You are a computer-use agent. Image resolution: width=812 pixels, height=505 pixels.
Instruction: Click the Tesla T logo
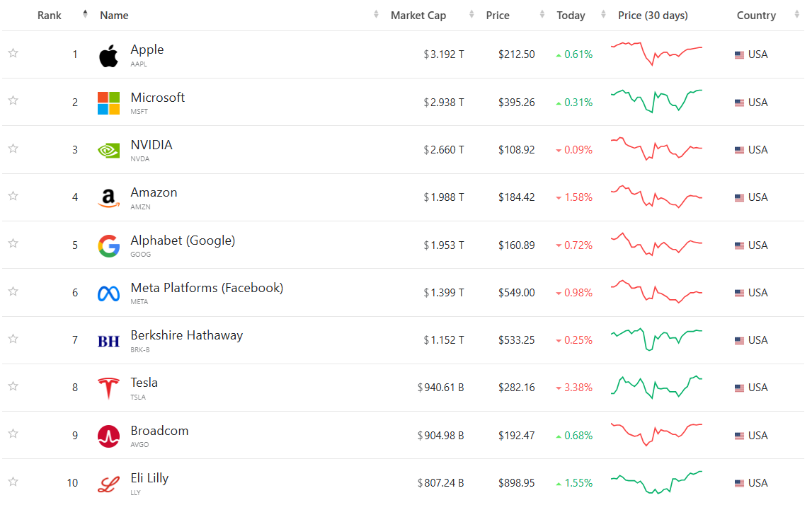(x=109, y=388)
